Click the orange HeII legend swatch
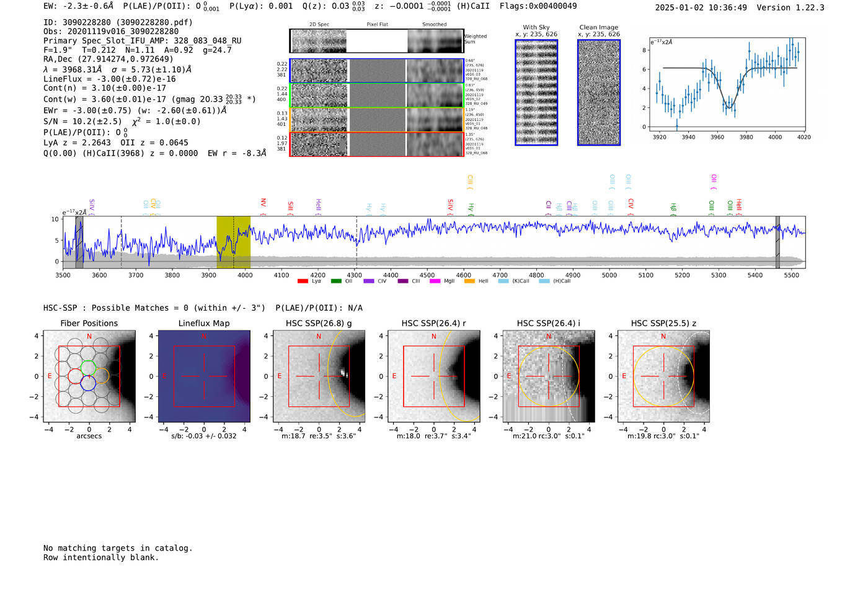 tap(469, 281)
